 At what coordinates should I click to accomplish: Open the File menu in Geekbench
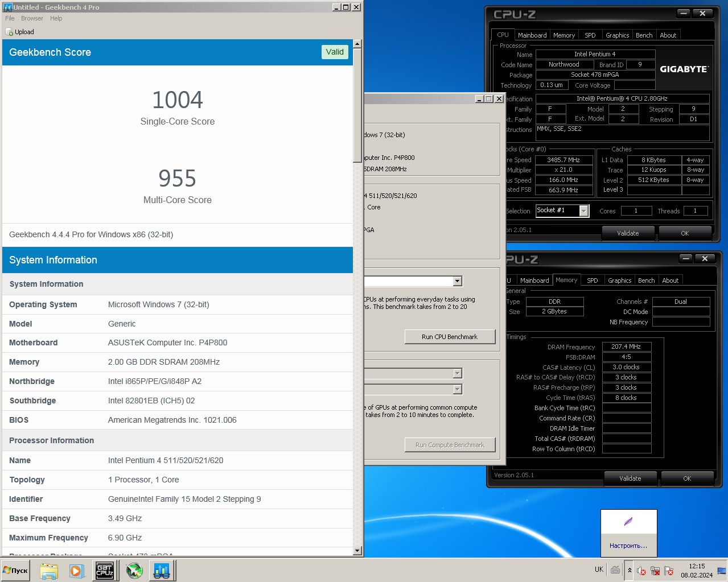click(x=10, y=18)
